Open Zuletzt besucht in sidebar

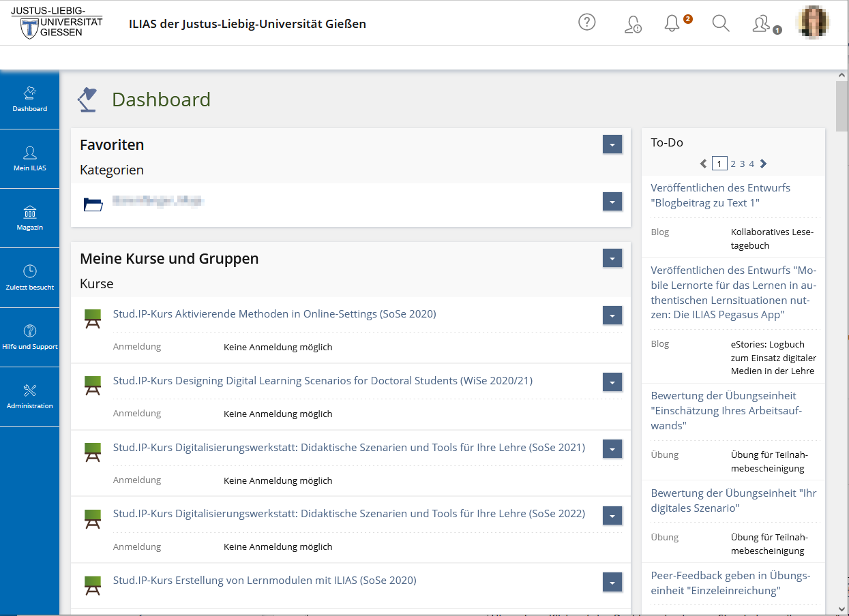30,277
